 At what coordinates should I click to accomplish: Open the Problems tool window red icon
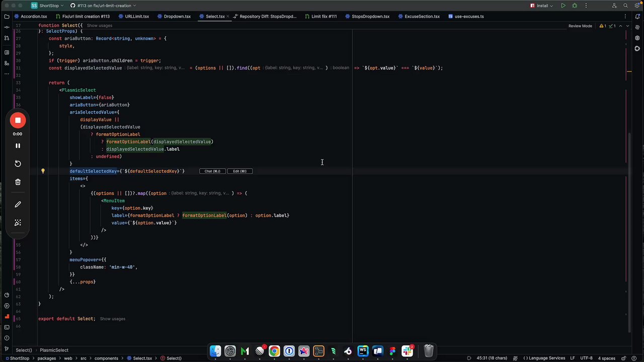coord(7,317)
